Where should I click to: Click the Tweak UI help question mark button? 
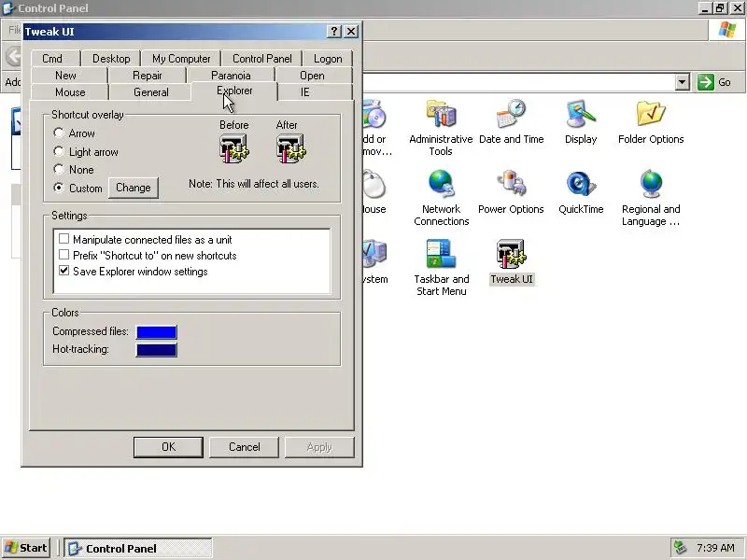[x=334, y=32]
